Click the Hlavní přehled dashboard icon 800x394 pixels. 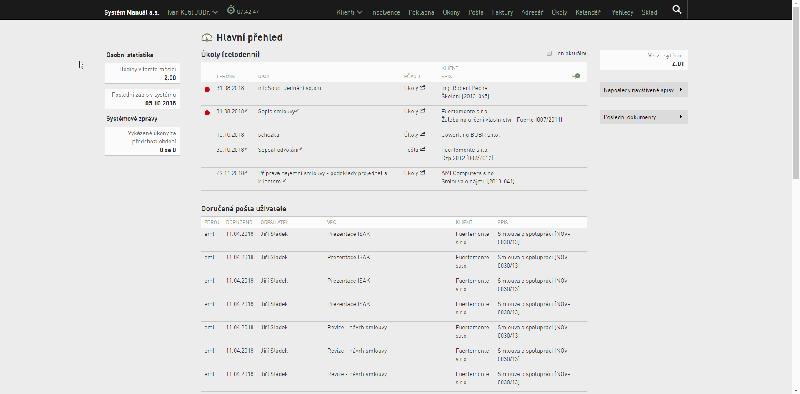tap(207, 37)
